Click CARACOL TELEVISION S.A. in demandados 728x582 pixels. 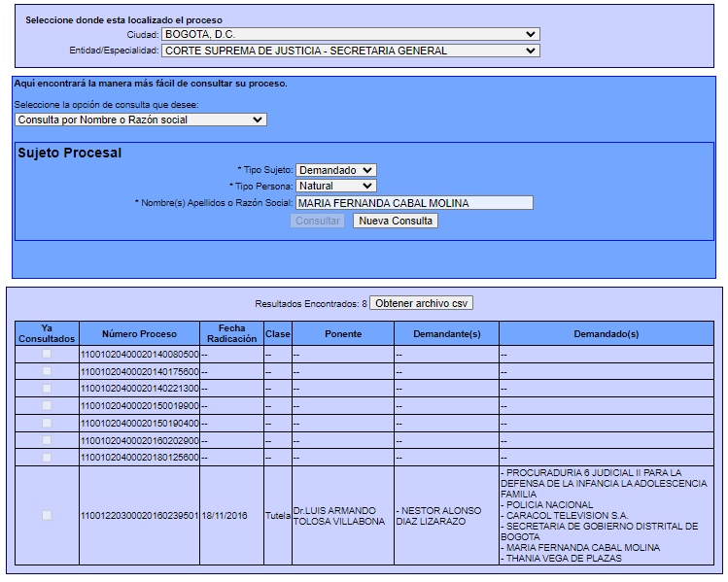click(x=567, y=516)
